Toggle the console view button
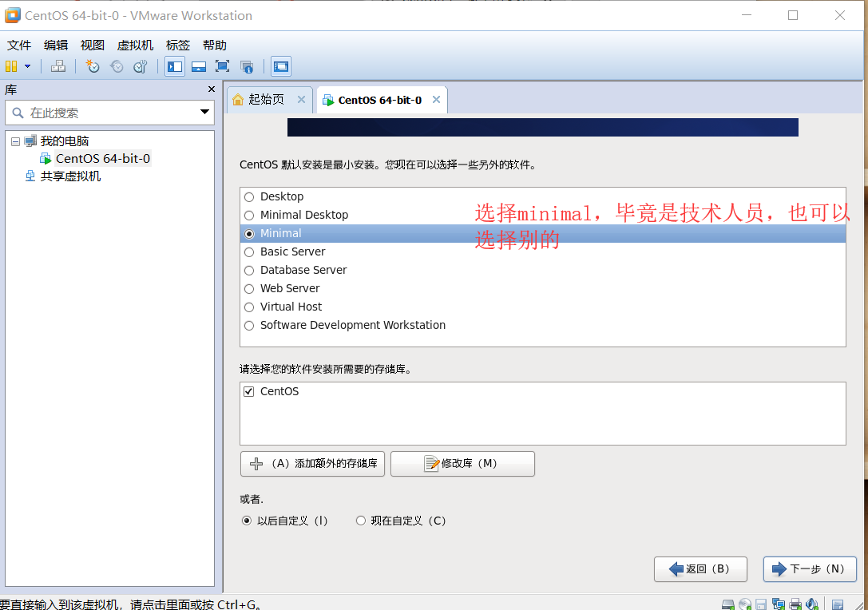Image resolution: width=868 pixels, height=610 pixels. (281, 66)
